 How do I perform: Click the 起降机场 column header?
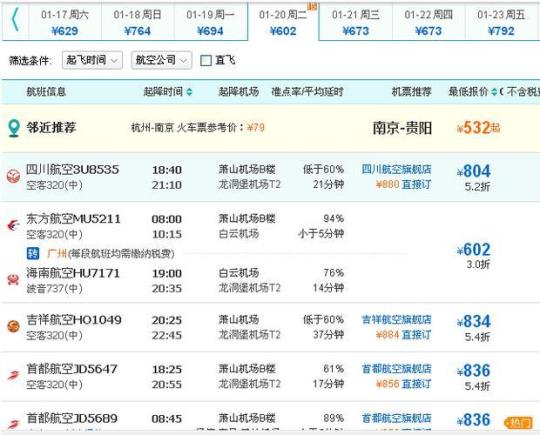[x=239, y=92]
